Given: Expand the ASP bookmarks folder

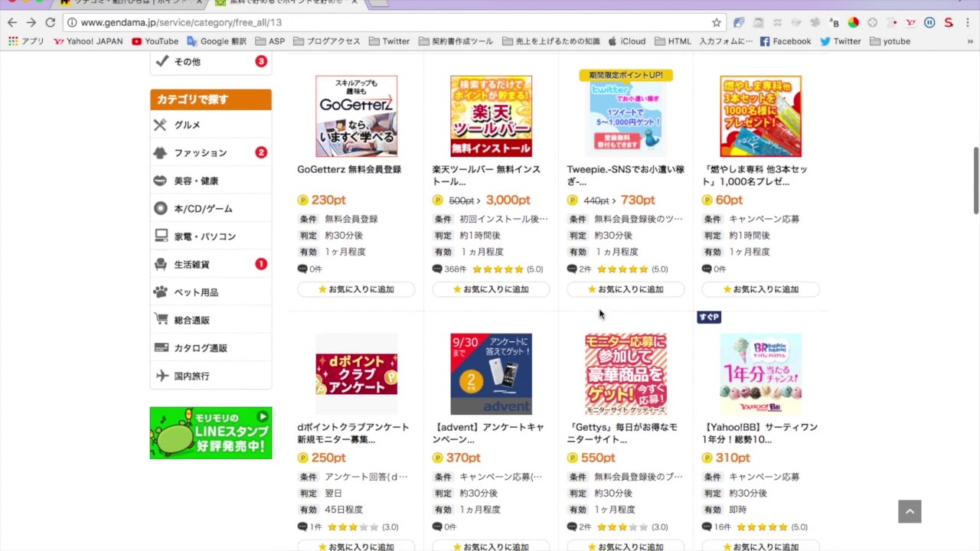Looking at the screenshot, I should coord(269,41).
